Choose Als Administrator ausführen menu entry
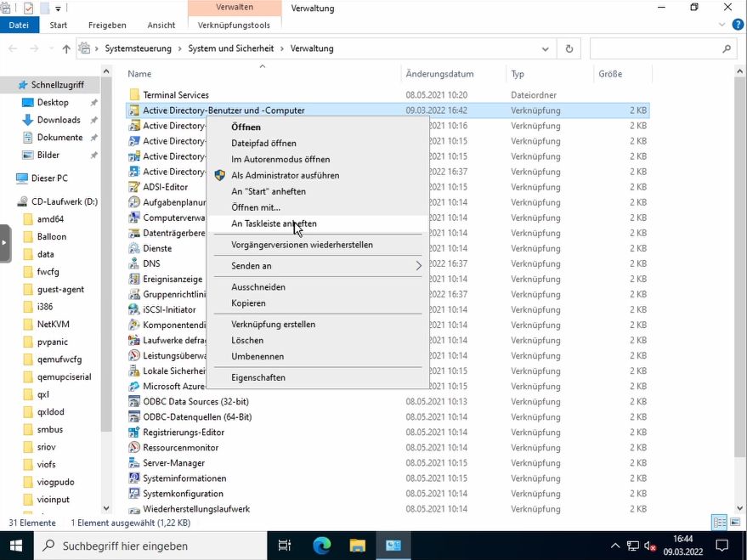The height and width of the screenshot is (560, 747). (318, 175)
